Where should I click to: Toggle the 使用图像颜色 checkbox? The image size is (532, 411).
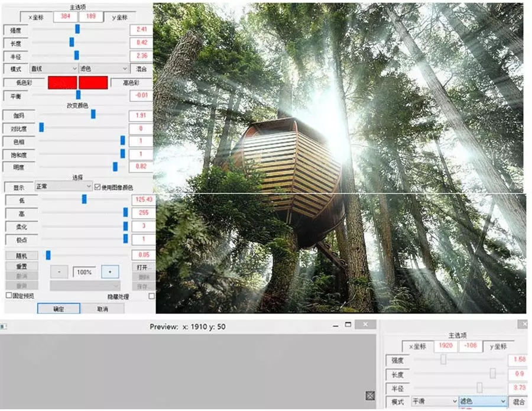pyautogui.click(x=98, y=187)
